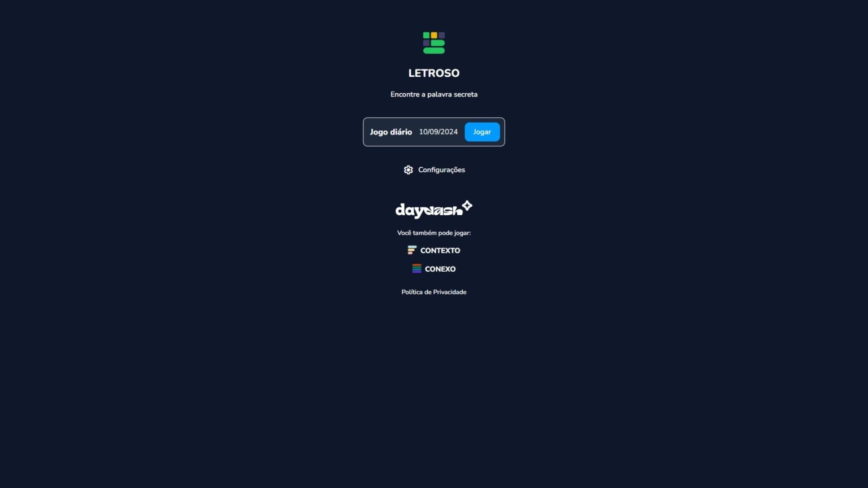Open the Configurações text link
Screen dimensions: 868x488
point(441,170)
